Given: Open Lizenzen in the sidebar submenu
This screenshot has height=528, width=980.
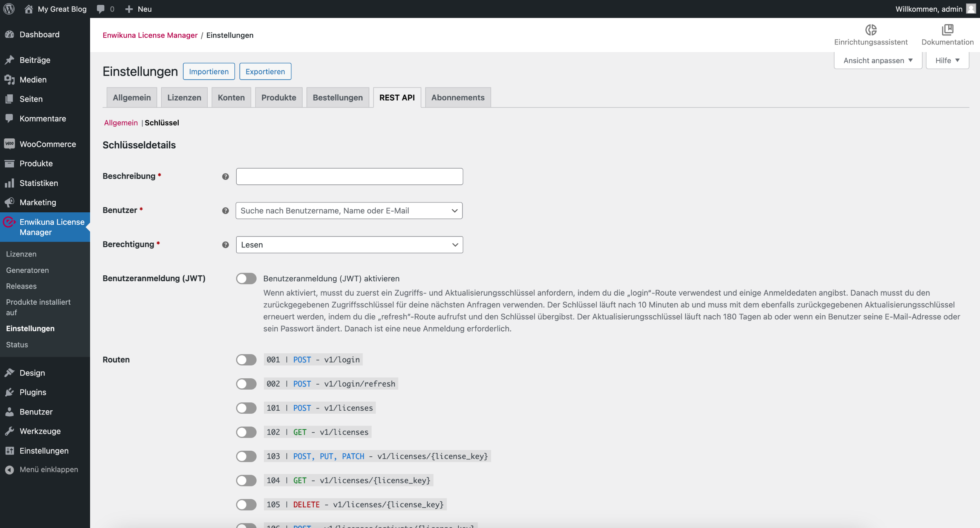Looking at the screenshot, I should pyautogui.click(x=21, y=254).
